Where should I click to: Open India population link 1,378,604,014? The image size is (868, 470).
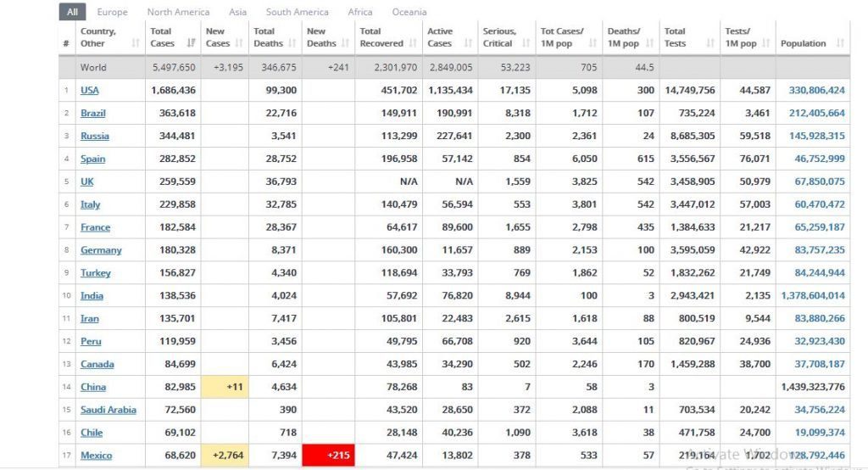point(813,295)
